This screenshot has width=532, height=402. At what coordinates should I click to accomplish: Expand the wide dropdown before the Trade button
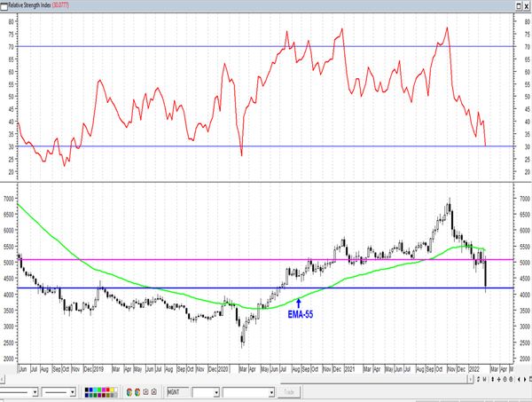[271, 392]
